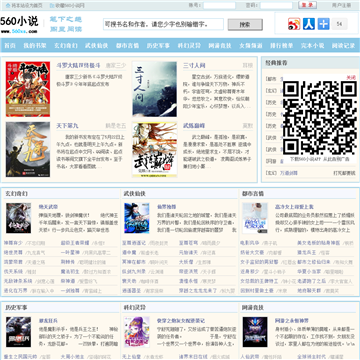Click the 搜索 search button
This screenshot has height=360, width=360.
pyautogui.click(x=245, y=24)
